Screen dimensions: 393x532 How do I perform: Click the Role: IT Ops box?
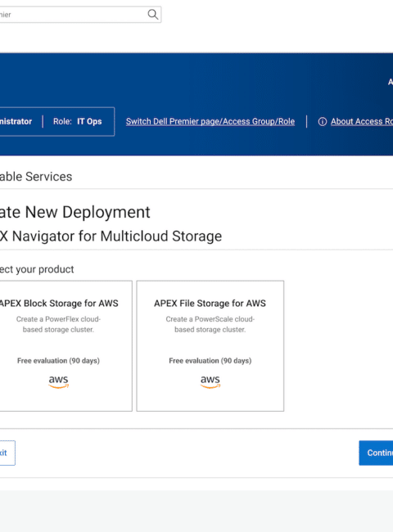78,121
